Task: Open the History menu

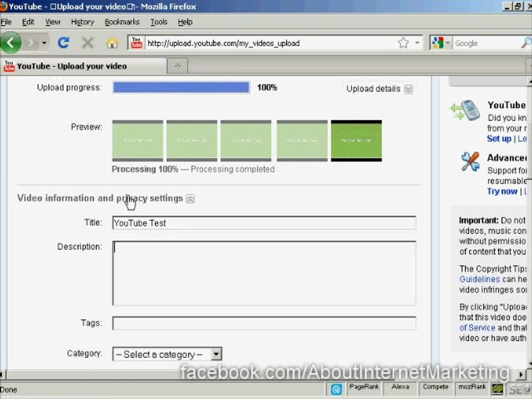Action: (83, 22)
